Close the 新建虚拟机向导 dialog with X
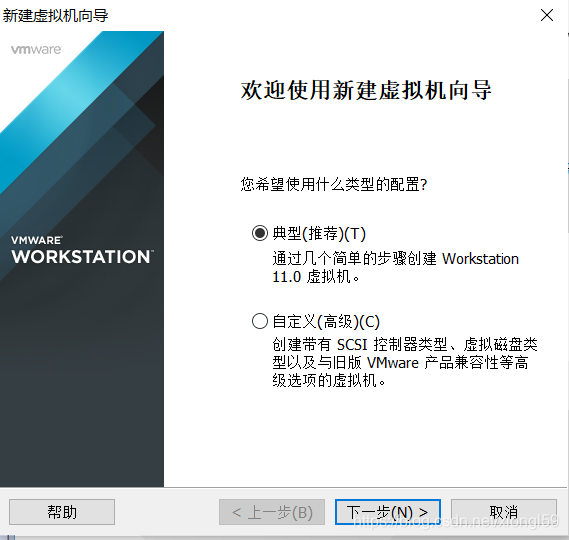 click(547, 15)
